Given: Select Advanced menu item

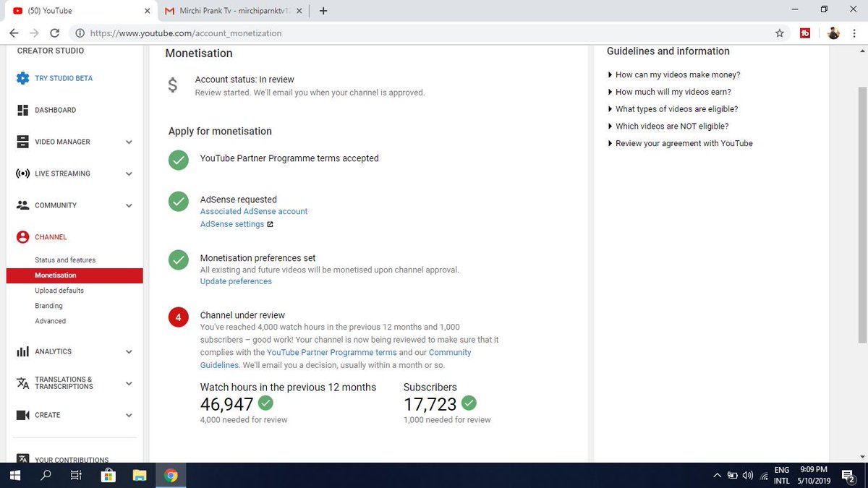Looking at the screenshot, I should pyautogui.click(x=50, y=321).
